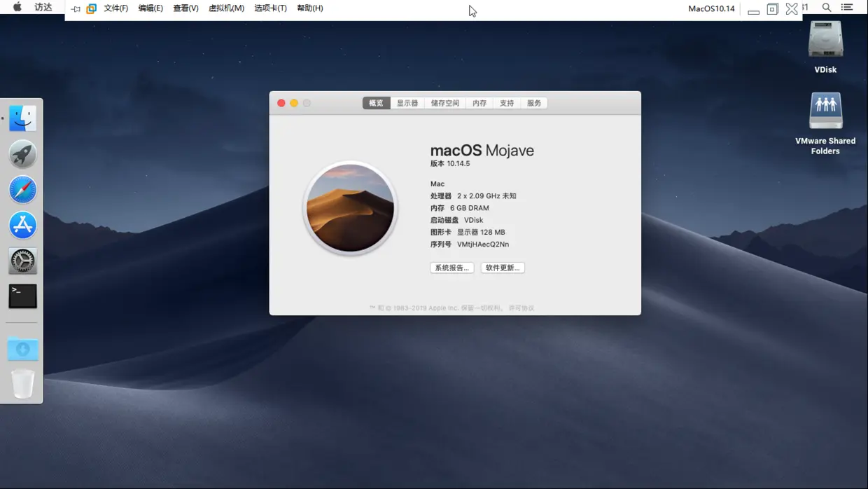Exit VMware full screen with X icon
868x489 pixels.
coord(792,8)
